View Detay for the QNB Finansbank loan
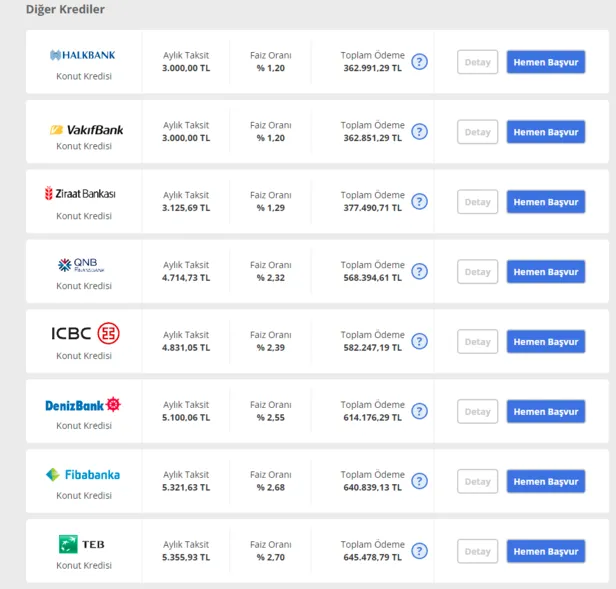Screen dimensions: 616x589 477,272
